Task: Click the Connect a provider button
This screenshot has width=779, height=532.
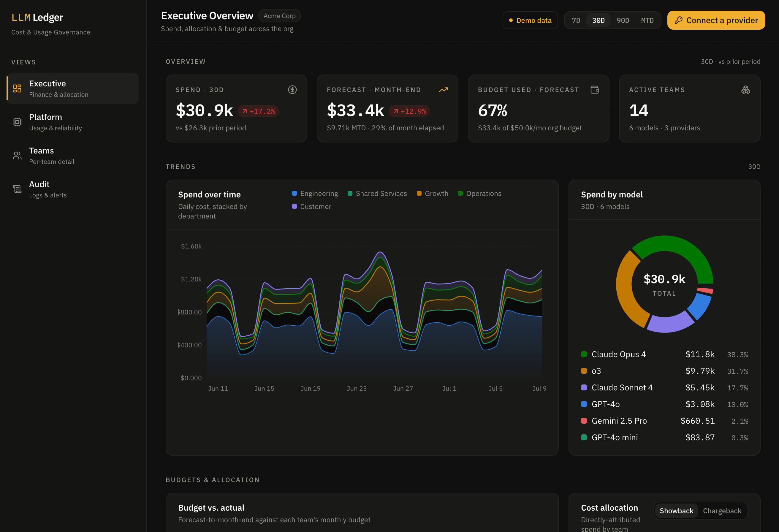Action: click(x=716, y=20)
